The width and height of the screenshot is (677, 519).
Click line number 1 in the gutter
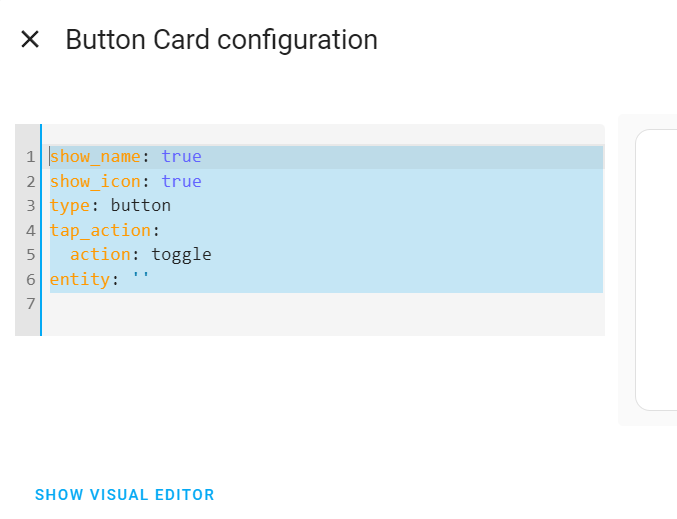coord(30,157)
